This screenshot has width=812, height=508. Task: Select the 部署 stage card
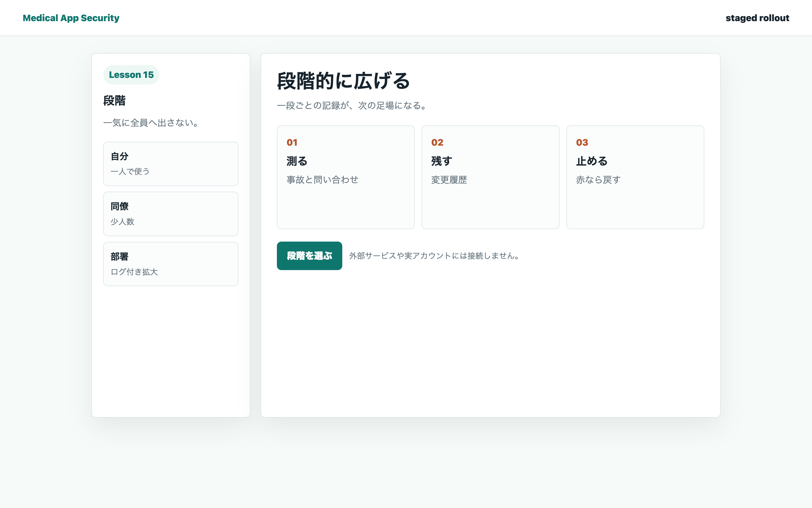(x=171, y=264)
